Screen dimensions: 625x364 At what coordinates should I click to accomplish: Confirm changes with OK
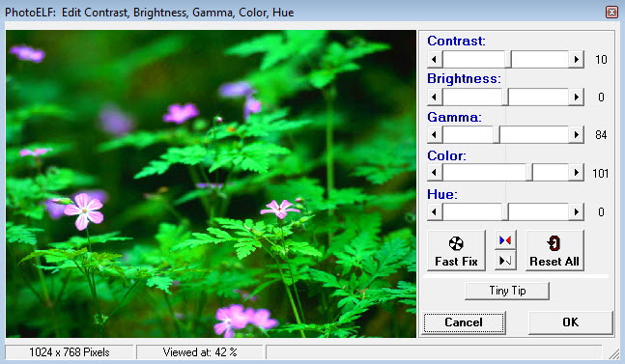coord(570,322)
